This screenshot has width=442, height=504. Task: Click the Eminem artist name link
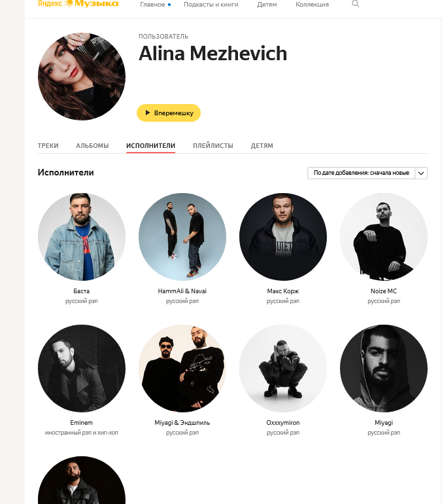[81, 422]
